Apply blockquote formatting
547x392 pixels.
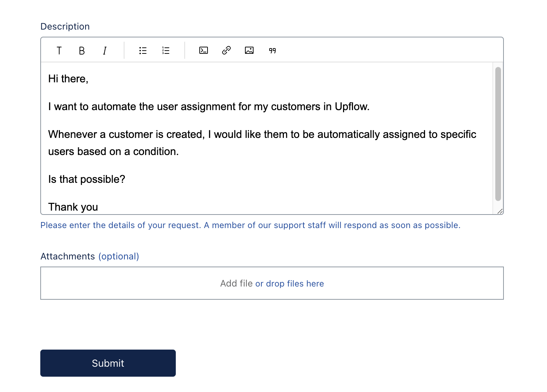pos(272,51)
